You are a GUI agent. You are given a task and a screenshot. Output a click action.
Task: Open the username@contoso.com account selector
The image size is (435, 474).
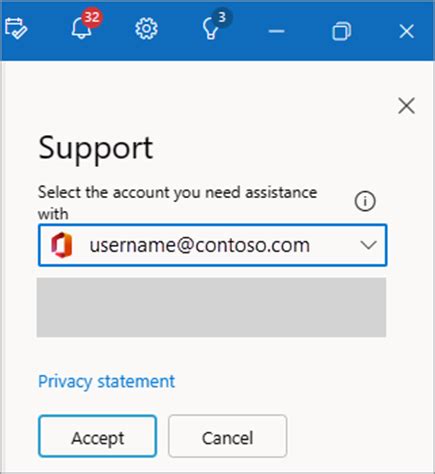tap(212, 245)
